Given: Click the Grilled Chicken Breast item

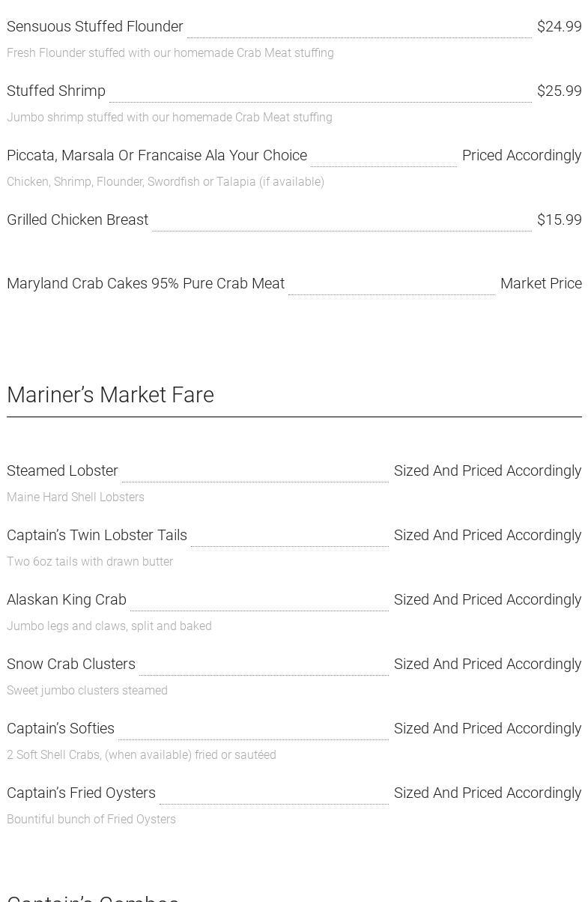Looking at the screenshot, I should pos(78,220).
